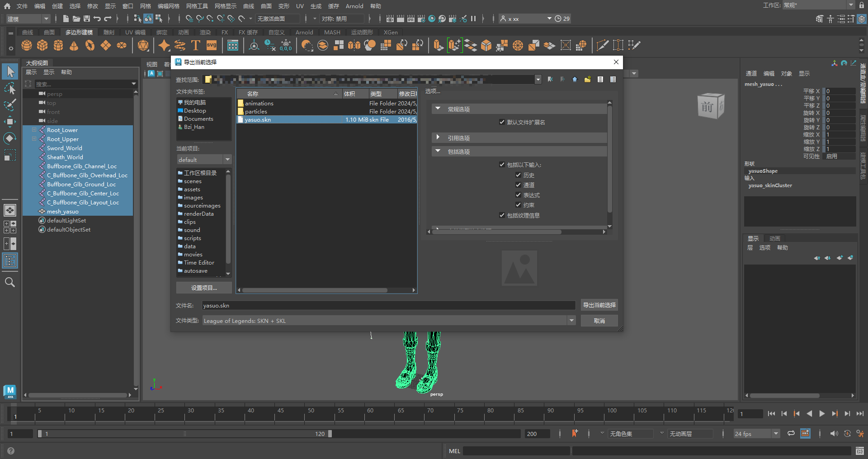Image resolution: width=868 pixels, height=459 pixels.
Task: Toggle the loop playback icon in range bar
Action: (791, 433)
